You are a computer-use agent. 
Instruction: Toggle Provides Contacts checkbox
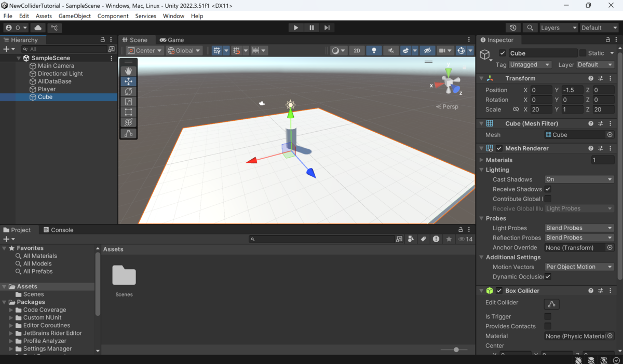(548, 326)
